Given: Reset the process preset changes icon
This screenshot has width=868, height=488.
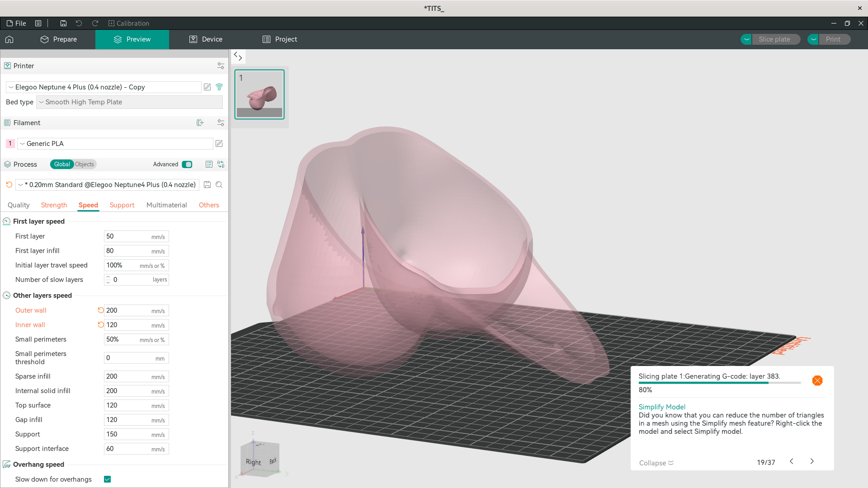Looking at the screenshot, I should (9, 184).
